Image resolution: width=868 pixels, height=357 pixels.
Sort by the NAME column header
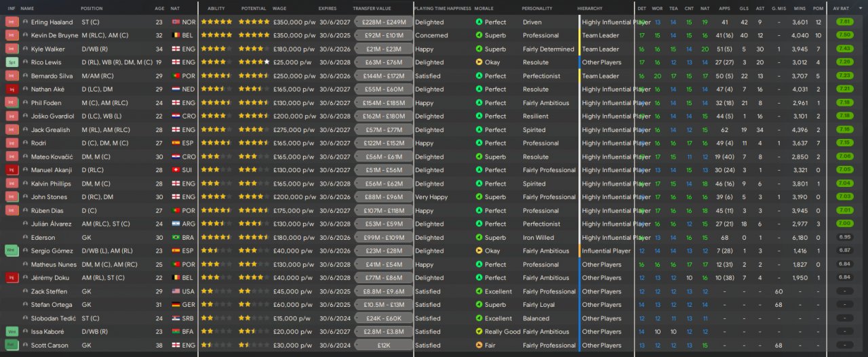pyautogui.click(x=27, y=8)
